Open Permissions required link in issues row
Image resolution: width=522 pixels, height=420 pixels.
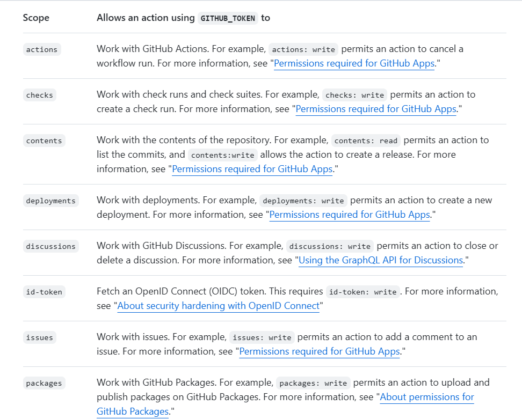(319, 351)
